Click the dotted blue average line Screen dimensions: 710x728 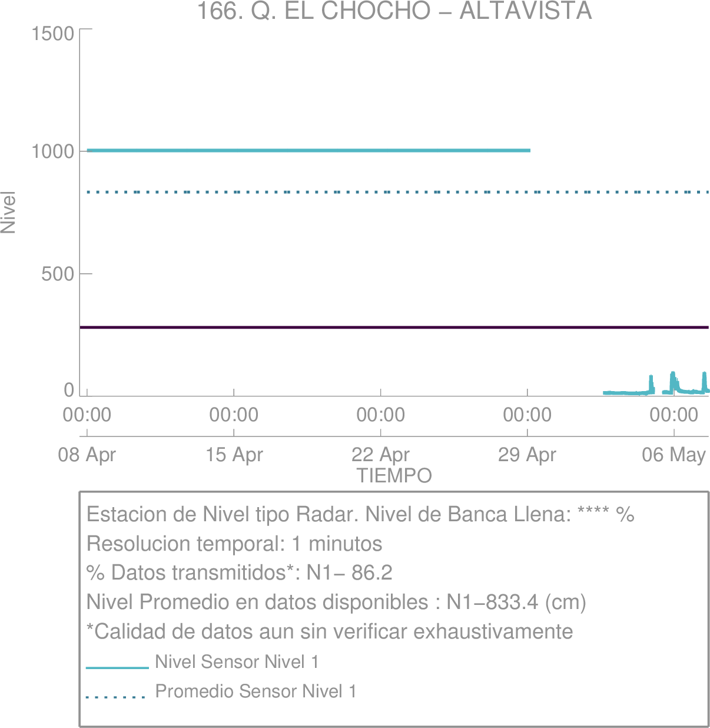398,192
